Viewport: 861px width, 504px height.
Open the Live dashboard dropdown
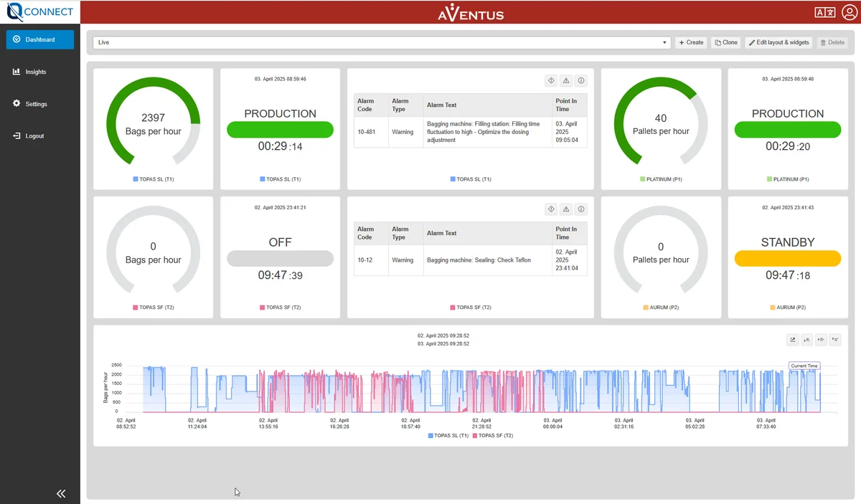pyautogui.click(x=382, y=42)
